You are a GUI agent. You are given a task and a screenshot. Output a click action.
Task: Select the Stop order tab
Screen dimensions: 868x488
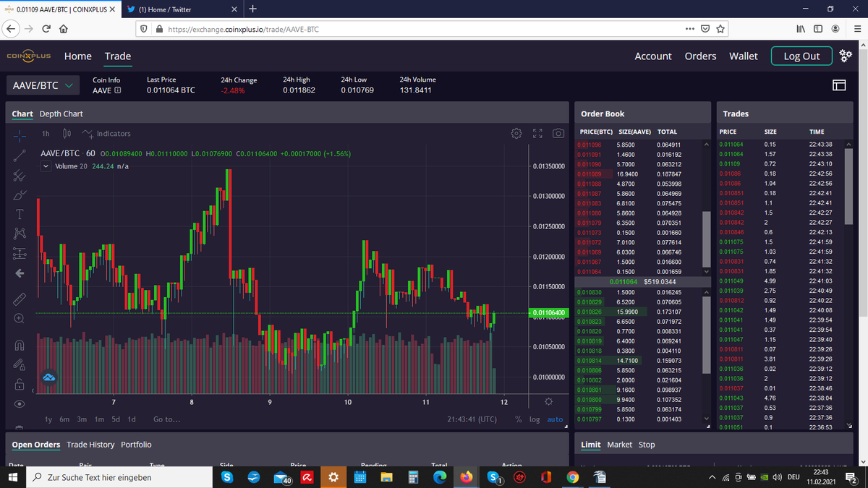click(x=647, y=445)
